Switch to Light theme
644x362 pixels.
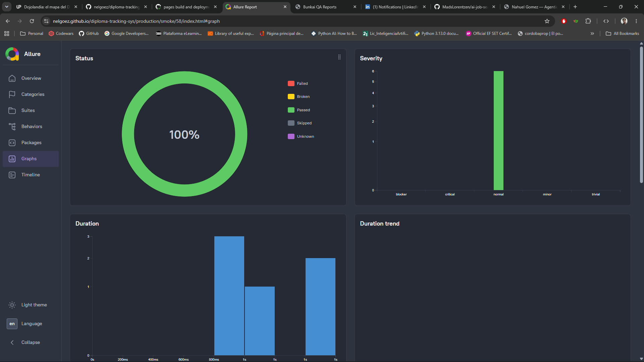point(31,305)
